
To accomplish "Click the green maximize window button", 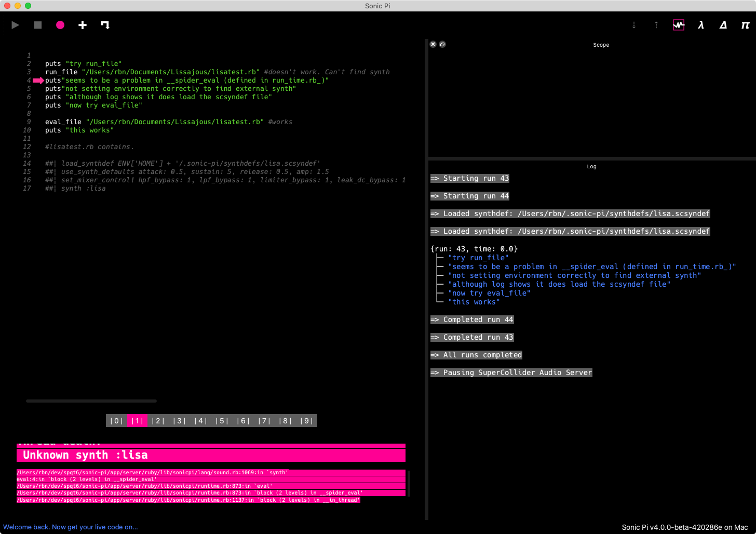I will [28, 6].
